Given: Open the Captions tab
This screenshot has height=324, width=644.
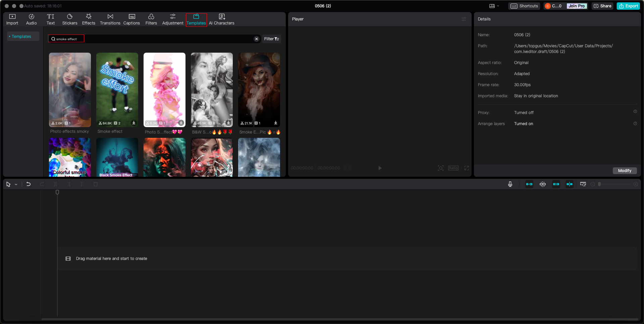Looking at the screenshot, I should tap(131, 19).
